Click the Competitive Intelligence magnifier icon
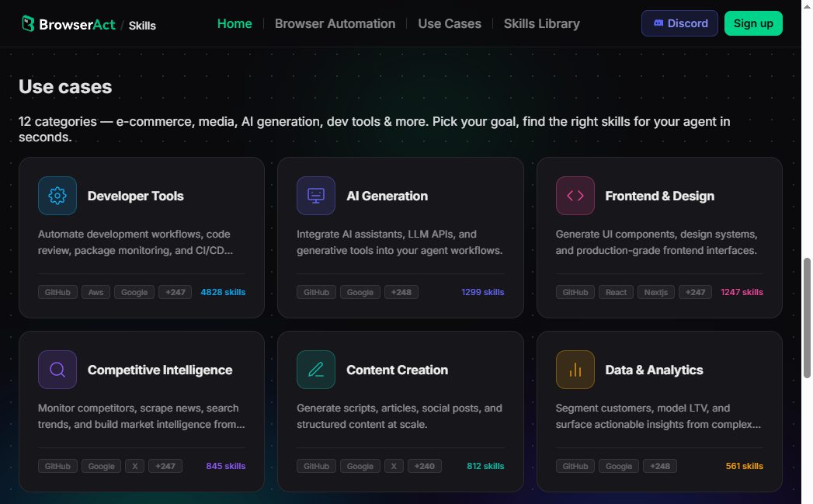The image size is (813, 504). 57,370
